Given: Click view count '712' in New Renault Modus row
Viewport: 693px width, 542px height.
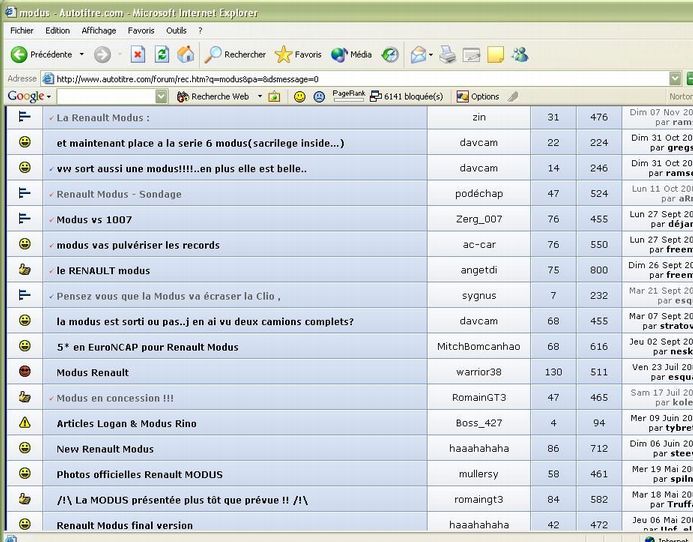Looking at the screenshot, I should pyautogui.click(x=599, y=448).
